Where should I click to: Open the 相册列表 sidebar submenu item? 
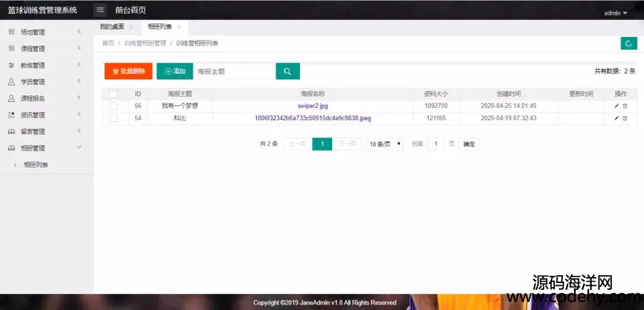tap(36, 165)
